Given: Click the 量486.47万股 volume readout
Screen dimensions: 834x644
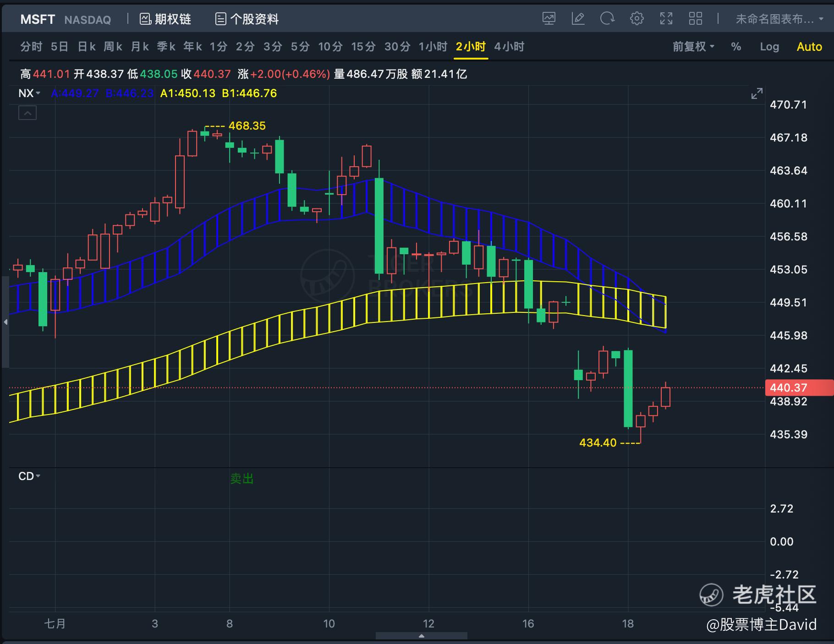Looking at the screenshot, I should point(371,74).
